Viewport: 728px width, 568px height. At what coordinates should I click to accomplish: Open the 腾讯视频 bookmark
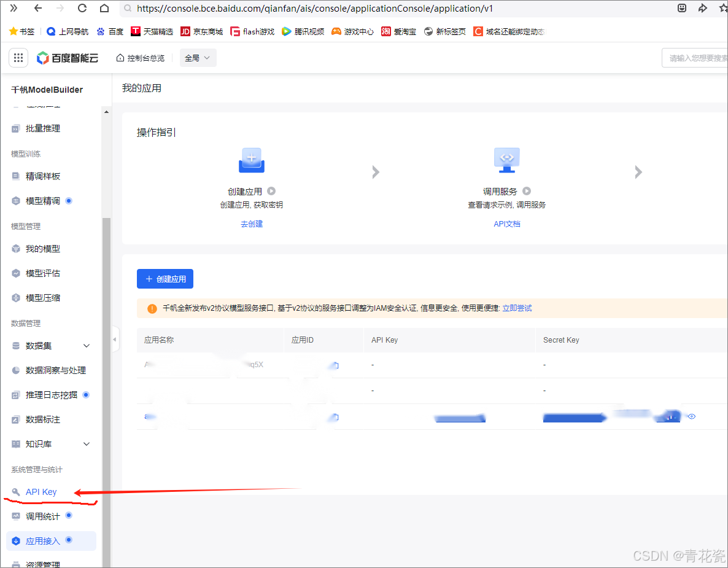pyautogui.click(x=303, y=31)
